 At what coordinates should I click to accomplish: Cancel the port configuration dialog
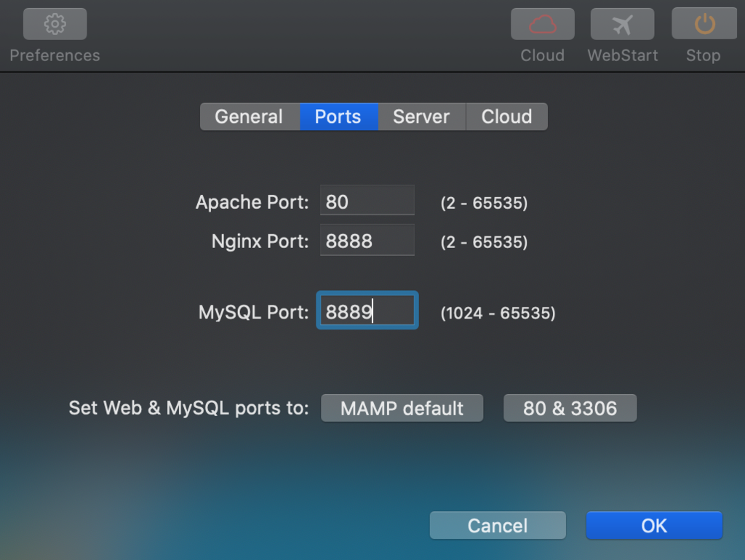(497, 525)
